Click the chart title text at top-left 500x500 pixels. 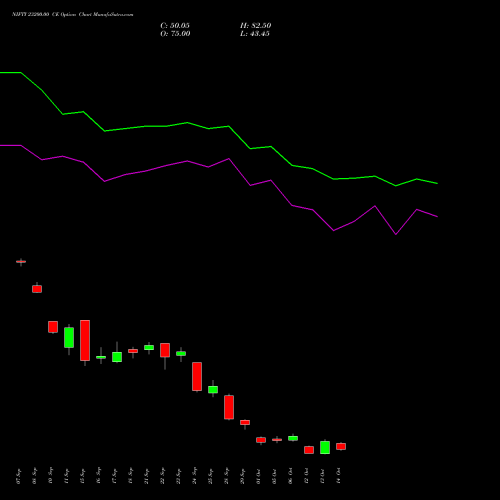[x=72, y=14]
